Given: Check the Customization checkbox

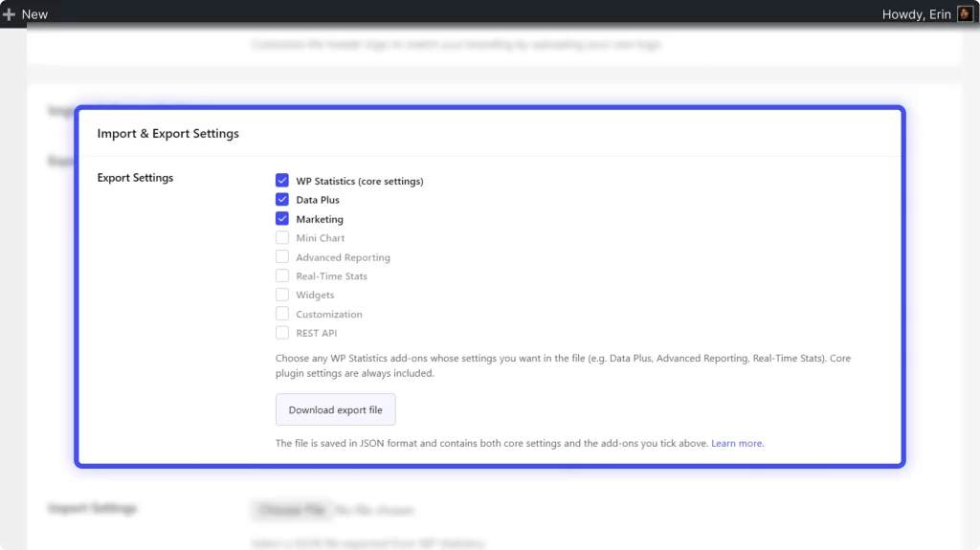Looking at the screenshot, I should point(282,314).
